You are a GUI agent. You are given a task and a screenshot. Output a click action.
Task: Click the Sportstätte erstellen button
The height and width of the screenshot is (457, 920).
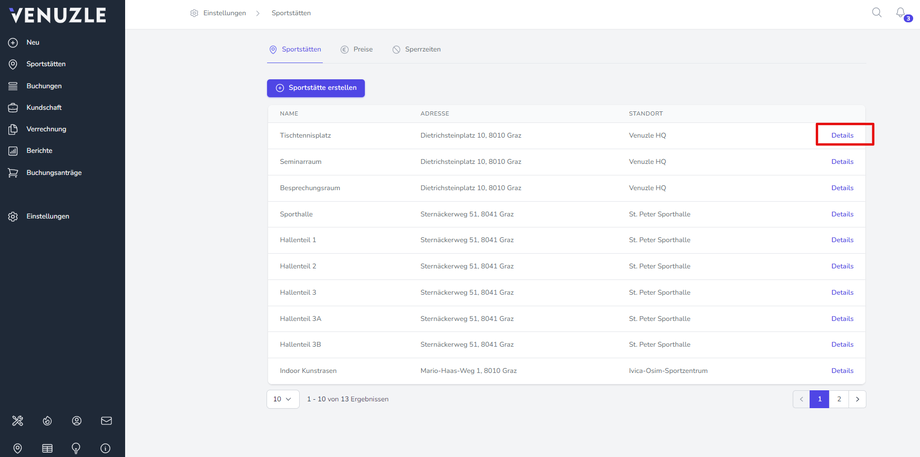316,88
